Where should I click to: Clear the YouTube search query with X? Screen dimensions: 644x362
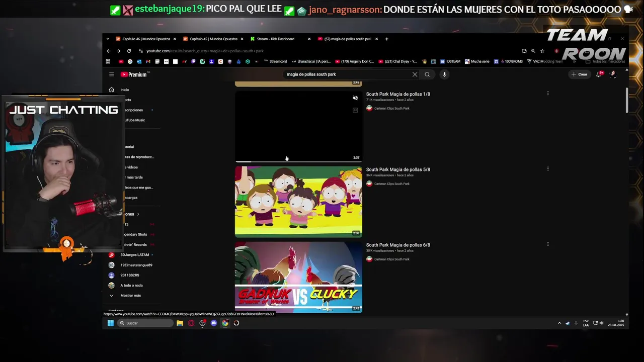415,74
